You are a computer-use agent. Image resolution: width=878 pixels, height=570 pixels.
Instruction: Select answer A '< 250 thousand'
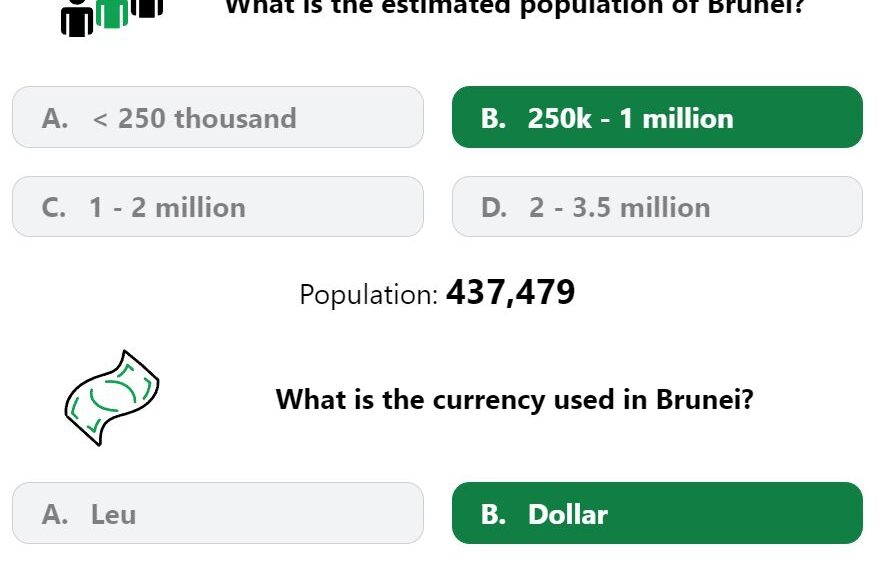pos(218,117)
